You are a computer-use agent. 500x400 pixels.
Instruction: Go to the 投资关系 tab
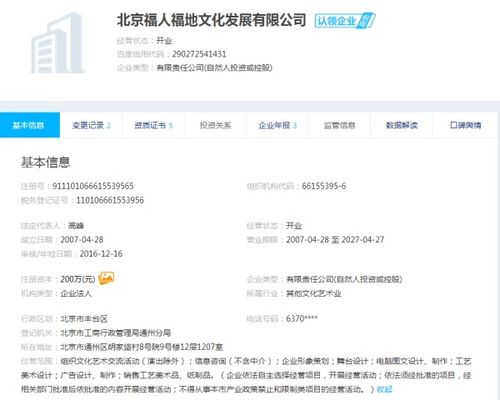(215, 125)
